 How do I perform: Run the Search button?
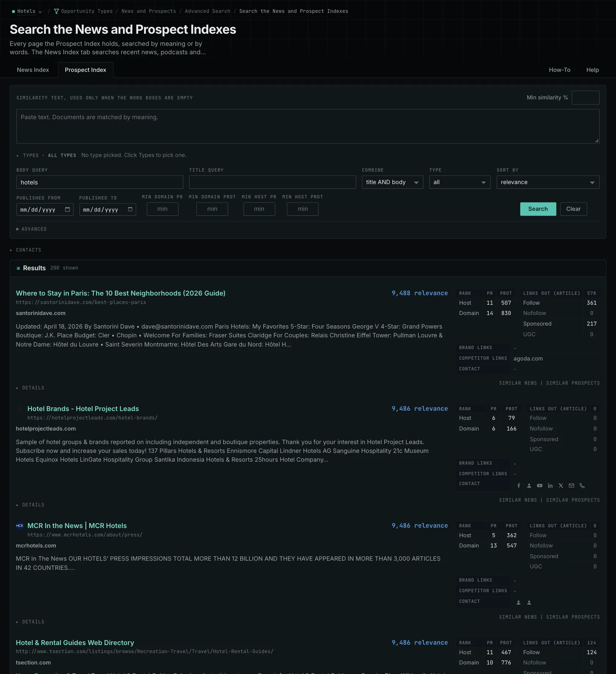[x=538, y=209]
